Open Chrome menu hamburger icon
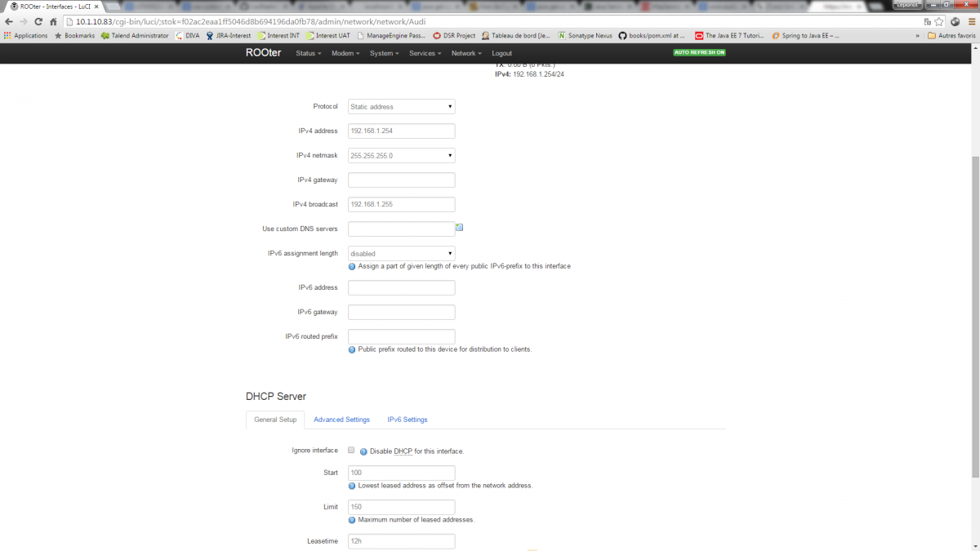This screenshot has width=980, height=551. click(x=969, y=22)
